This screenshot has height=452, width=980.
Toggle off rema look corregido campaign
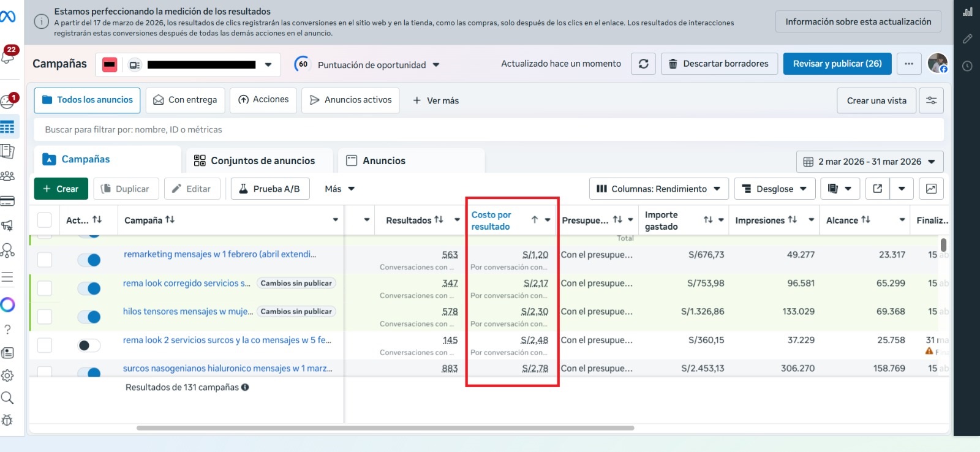click(89, 288)
